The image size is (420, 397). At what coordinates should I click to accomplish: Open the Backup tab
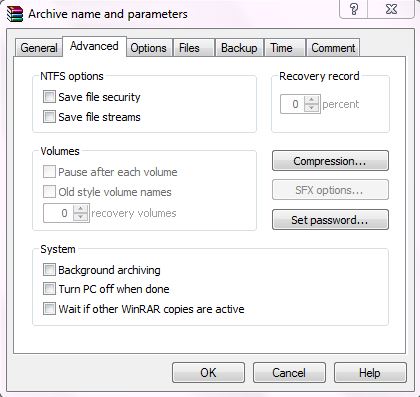(239, 48)
